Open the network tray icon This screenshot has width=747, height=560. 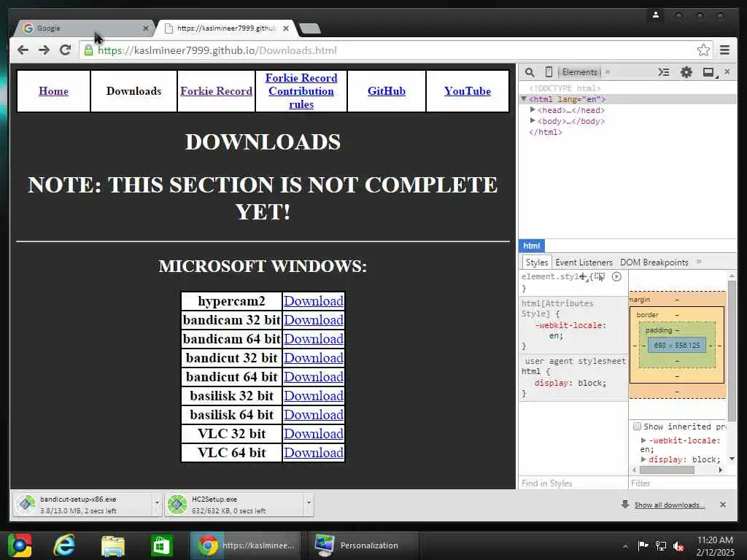(x=661, y=545)
